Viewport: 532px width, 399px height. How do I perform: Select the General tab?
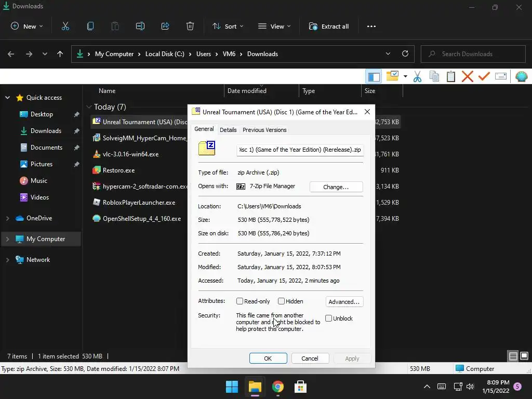point(204,129)
